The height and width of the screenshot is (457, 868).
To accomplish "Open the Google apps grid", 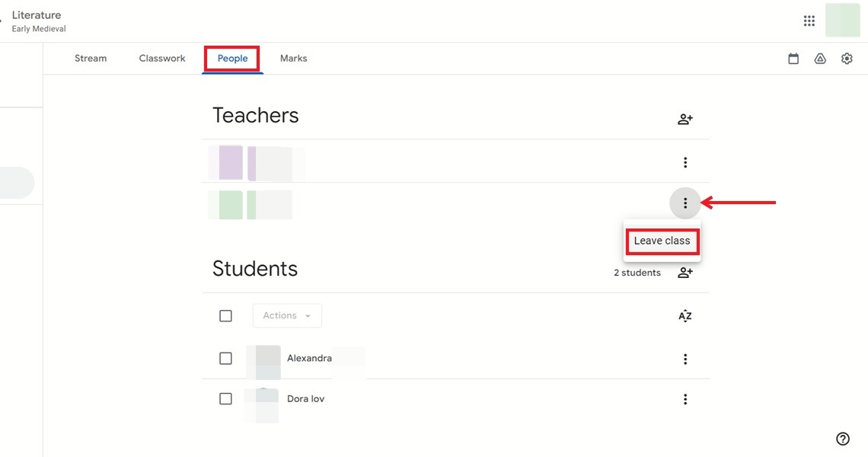I will click(809, 21).
